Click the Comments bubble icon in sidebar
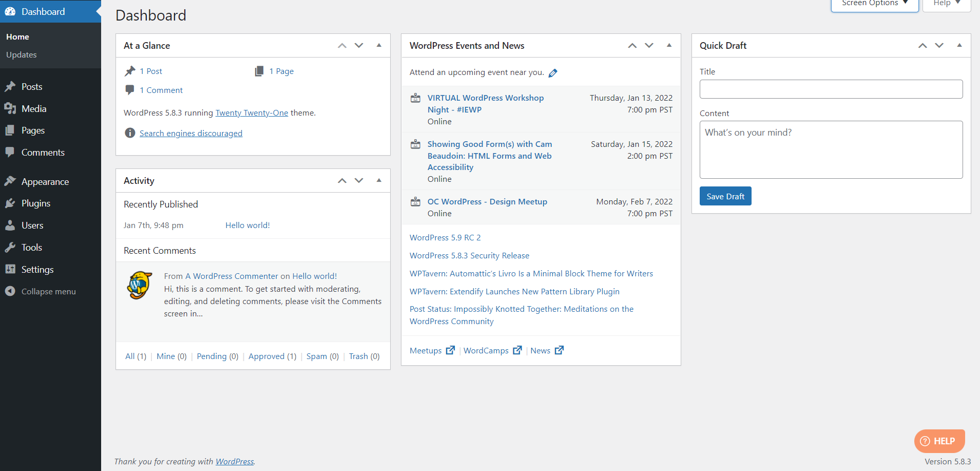 (x=10, y=152)
